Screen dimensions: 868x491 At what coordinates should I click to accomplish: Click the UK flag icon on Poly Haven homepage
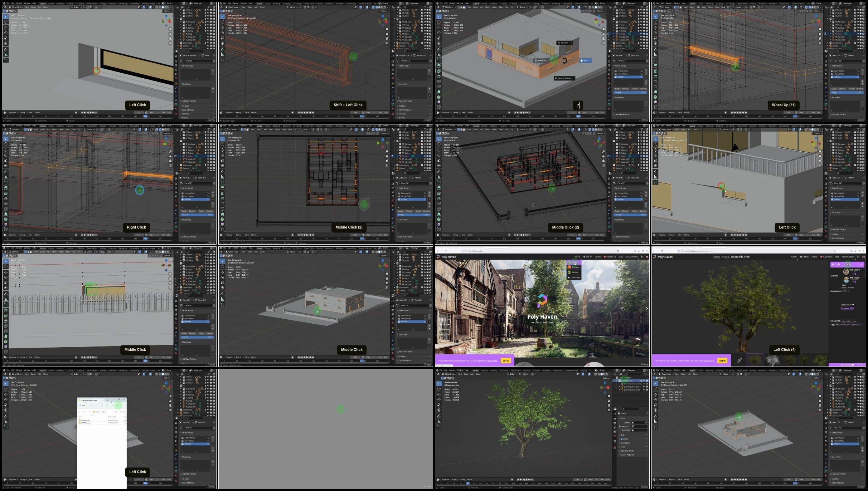click(647, 257)
